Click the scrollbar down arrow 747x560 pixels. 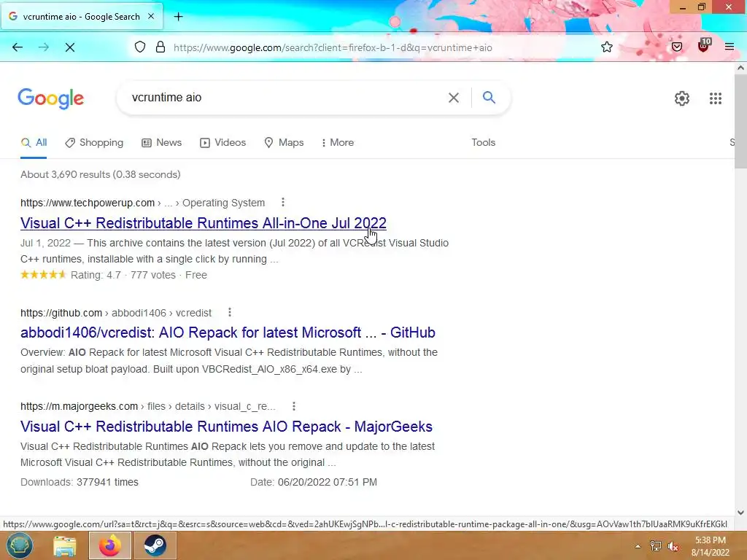740,513
